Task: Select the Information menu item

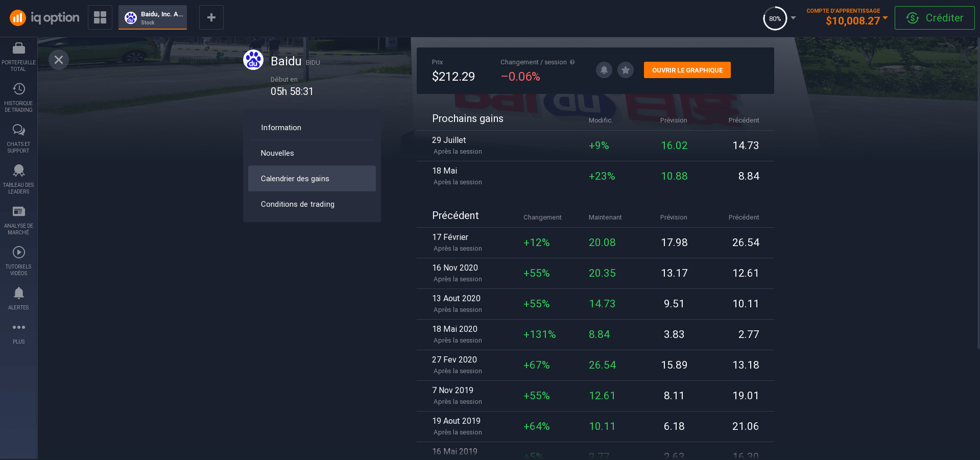Action: point(312,128)
